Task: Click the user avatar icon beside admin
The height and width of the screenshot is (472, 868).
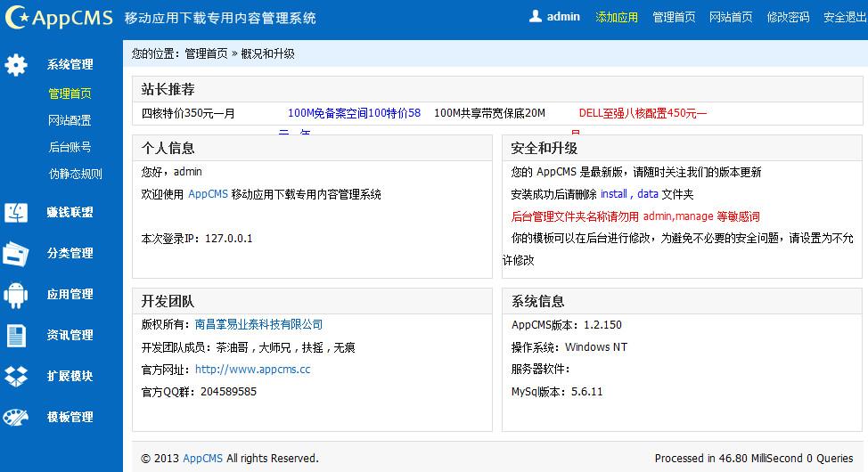Action: coord(536,16)
